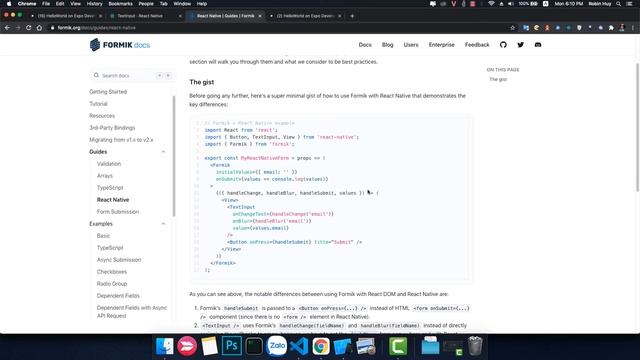Click the Wi-Fi status icon
The height and width of the screenshot is (360, 640).
491,4
